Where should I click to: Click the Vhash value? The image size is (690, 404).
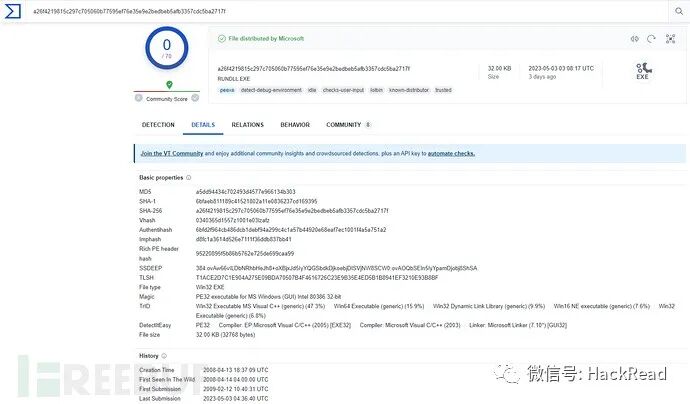232,220
